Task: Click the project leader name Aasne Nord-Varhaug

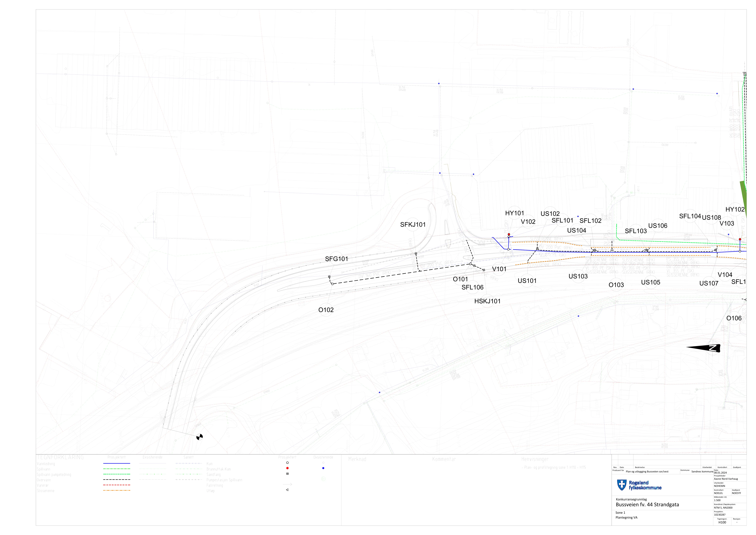Action: tap(726, 479)
